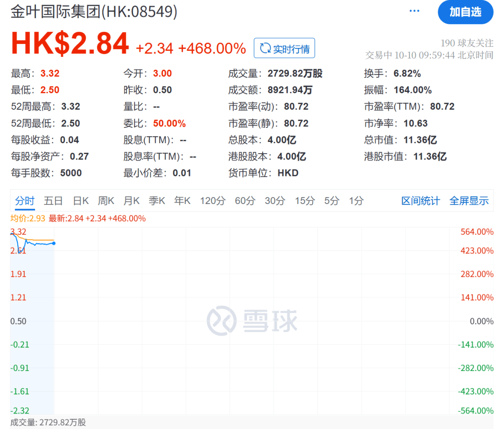Switch to the 五日 five-day tab

[x=53, y=200]
